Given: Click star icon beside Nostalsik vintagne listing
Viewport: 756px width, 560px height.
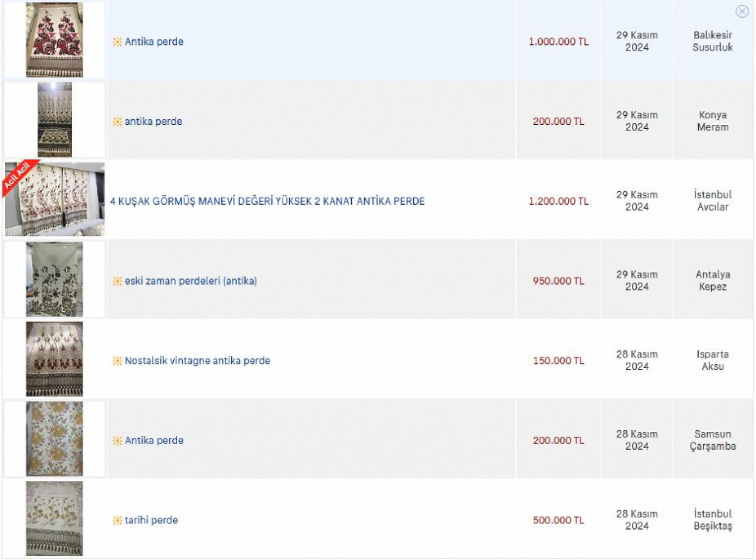Looking at the screenshot, I should coord(117,361).
